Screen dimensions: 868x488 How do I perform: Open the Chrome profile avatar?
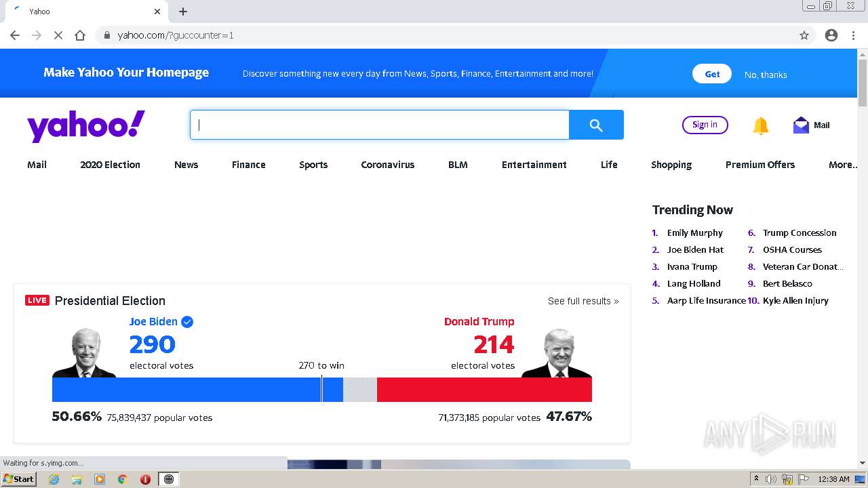(x=831, y=35)
